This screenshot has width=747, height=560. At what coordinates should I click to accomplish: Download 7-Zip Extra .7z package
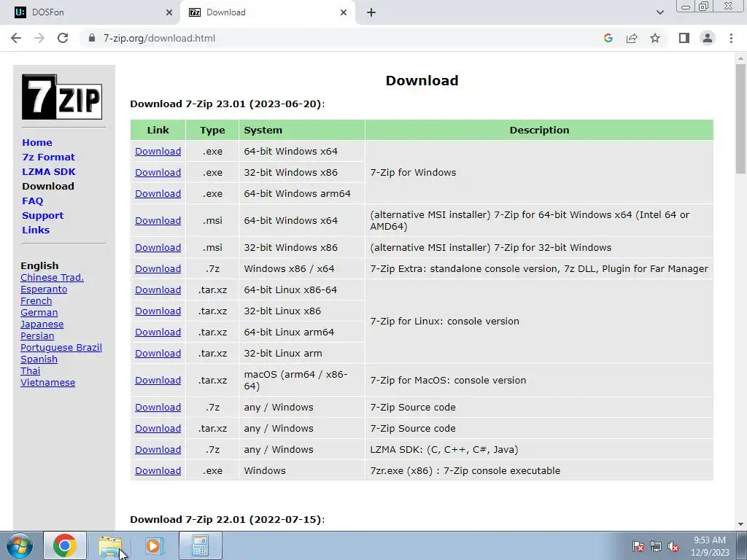(x=158, y=268)
